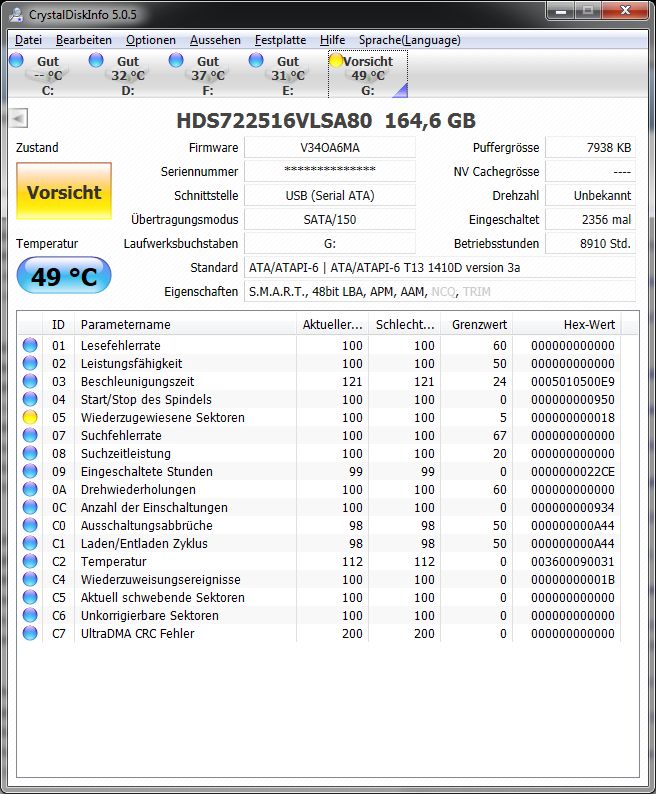The width and height of the screenshot is (656, 794).
Task: Click the 49 °C temperature indicator
Action: tap(64, 275)
